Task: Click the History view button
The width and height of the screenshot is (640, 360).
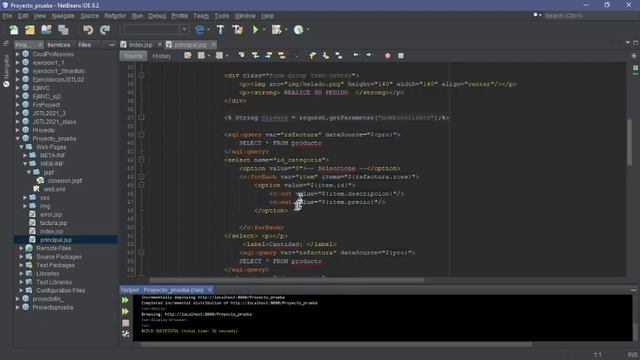Action: (162, 56)
